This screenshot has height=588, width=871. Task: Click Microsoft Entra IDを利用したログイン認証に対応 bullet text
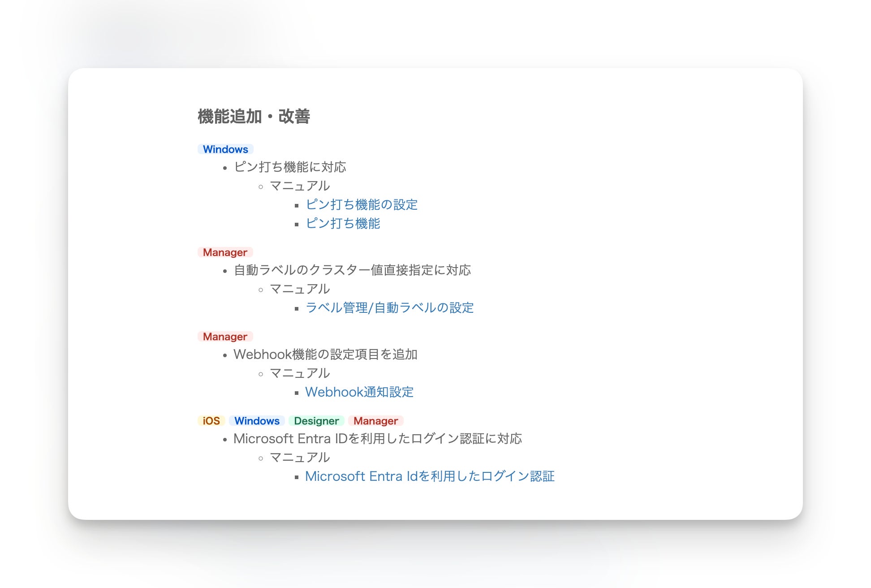(x=377, y=439)
